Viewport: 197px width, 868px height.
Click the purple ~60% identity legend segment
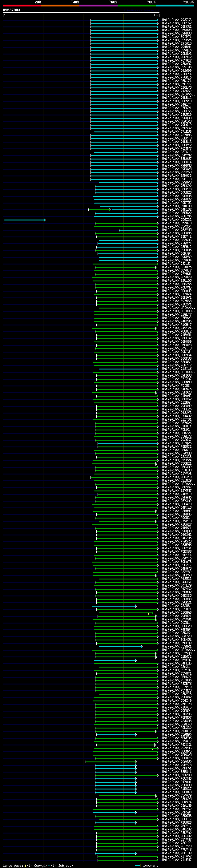tap(99, 6)
